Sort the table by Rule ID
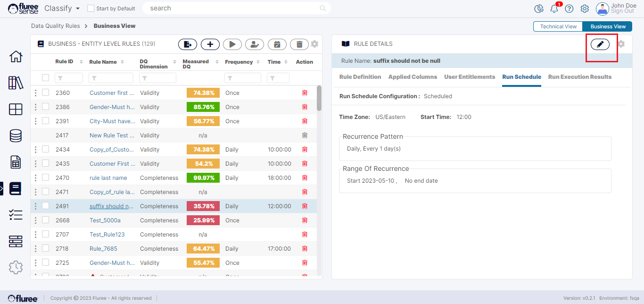Screen dimensions: 644x304 81,62
